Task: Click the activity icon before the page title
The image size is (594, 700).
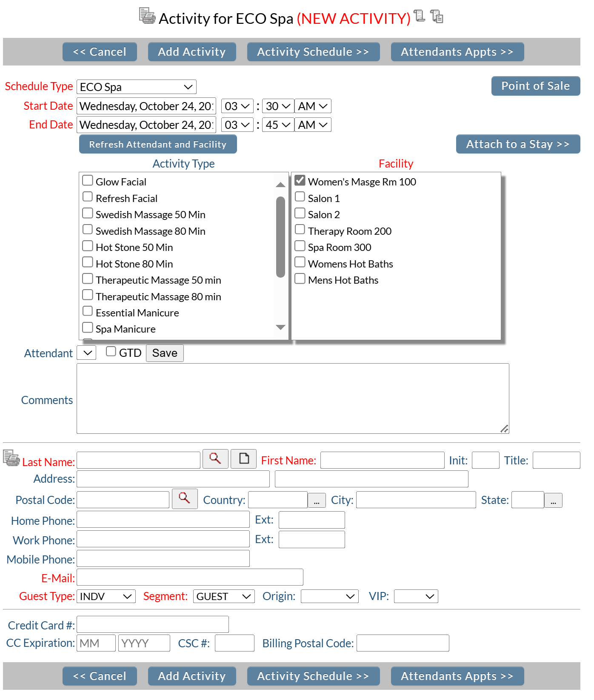Action: tap(147, 16)
